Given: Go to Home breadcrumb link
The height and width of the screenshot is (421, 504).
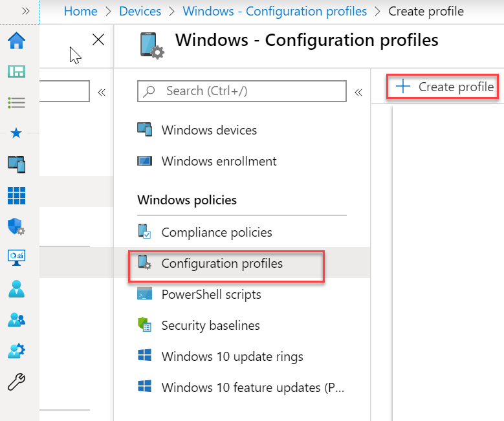Looking at the screenshot, I should [x=81, y=11].
